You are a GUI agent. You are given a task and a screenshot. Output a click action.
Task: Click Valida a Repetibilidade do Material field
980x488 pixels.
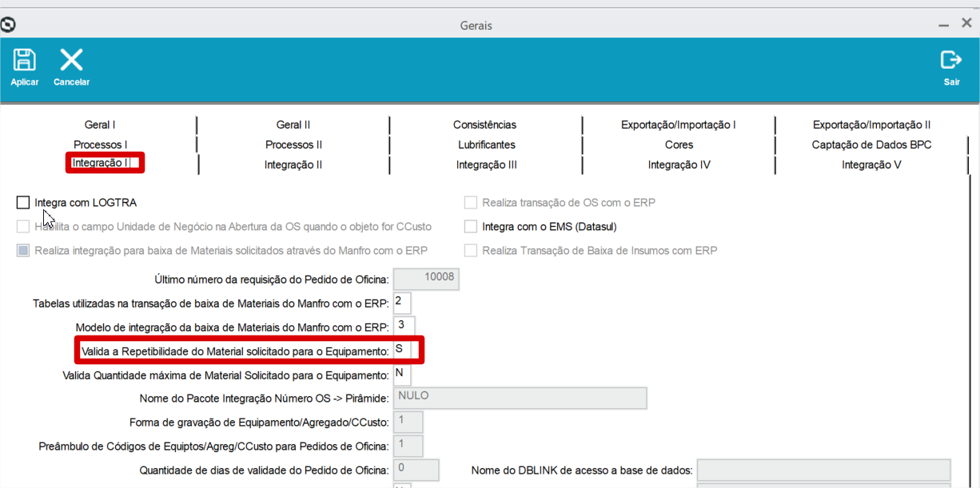coord(402,350)
